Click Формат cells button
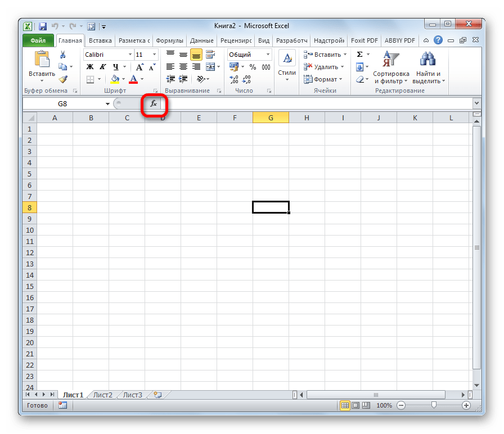The width and height of the screenshot is (504, 434). (x=323, y=79)
